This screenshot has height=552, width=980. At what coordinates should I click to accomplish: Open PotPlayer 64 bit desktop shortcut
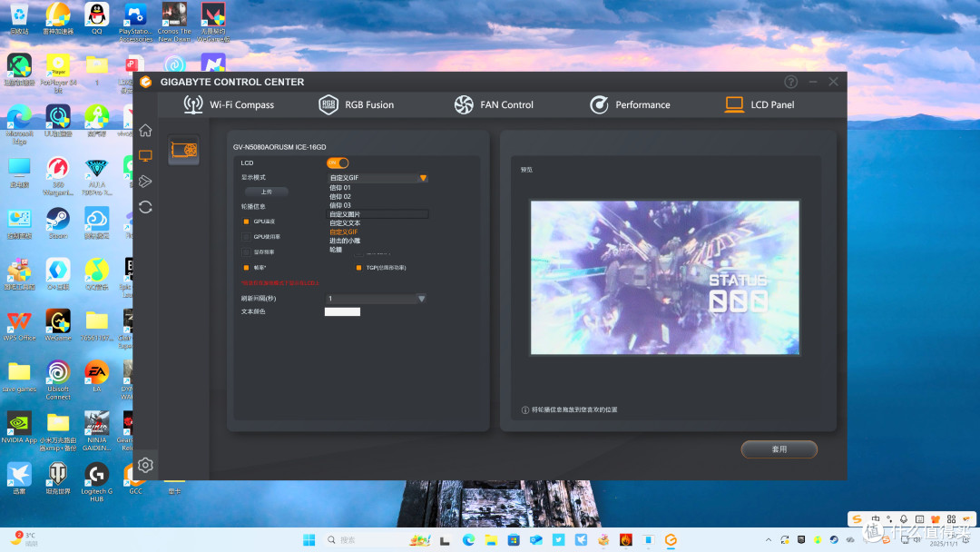(x=58, y=73)
